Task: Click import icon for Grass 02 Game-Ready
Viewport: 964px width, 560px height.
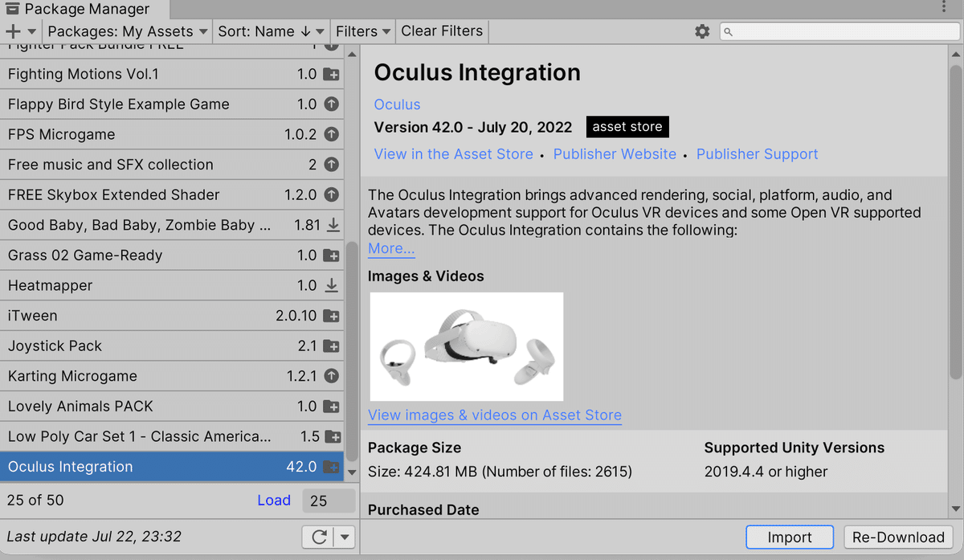Action: click(331, 255)
